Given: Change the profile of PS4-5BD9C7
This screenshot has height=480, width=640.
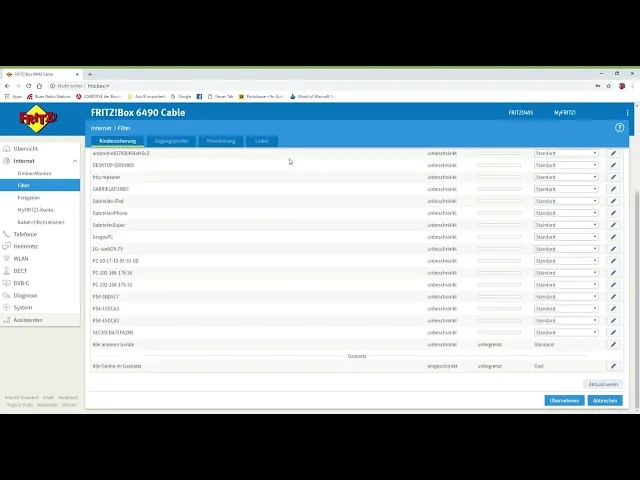Looking at the screenshot, I should pyautogui.click(x=566, y=297).
